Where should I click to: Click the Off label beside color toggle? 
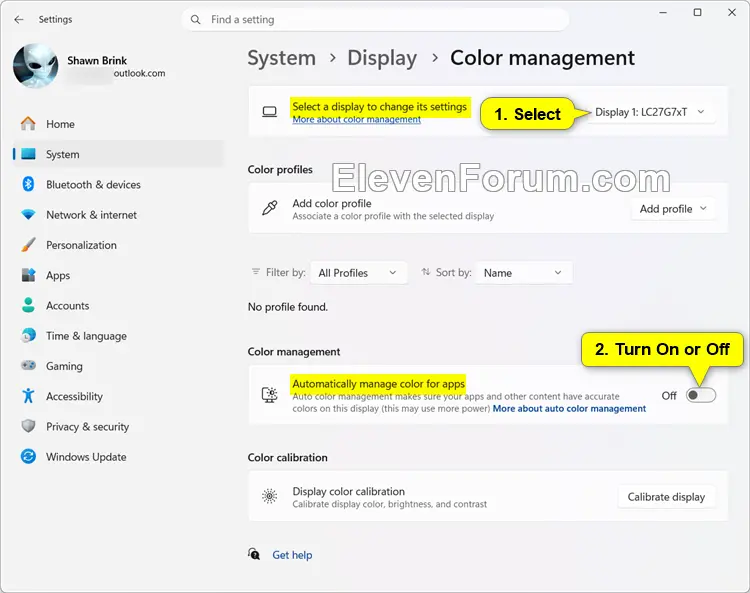pyautogui.click(x=669, y=395)
